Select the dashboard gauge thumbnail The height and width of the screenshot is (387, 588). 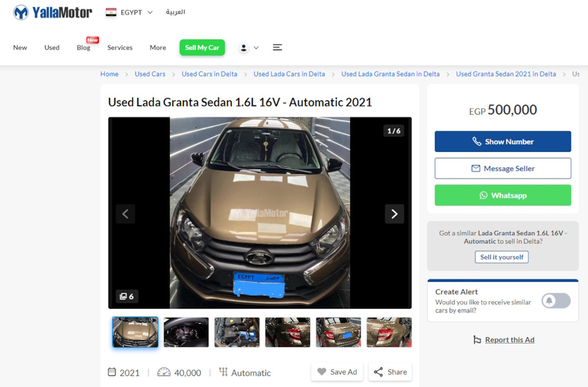(x=186, y=332)
